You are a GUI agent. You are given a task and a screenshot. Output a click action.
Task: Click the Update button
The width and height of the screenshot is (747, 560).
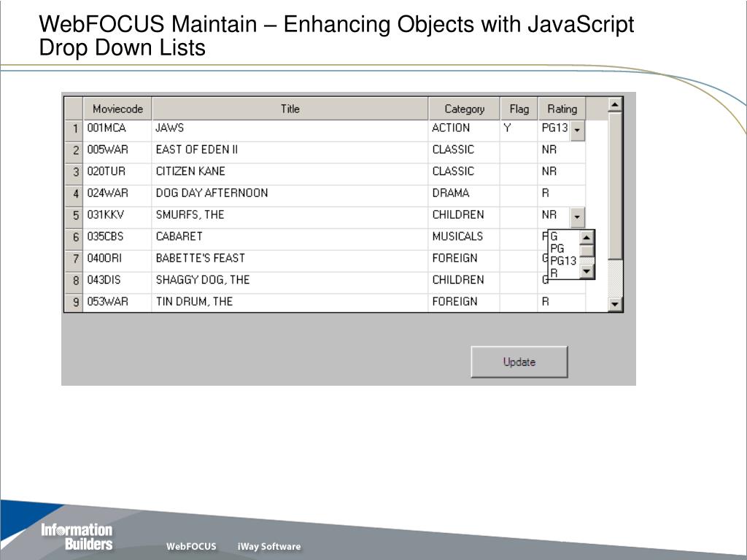click(519, 362)
